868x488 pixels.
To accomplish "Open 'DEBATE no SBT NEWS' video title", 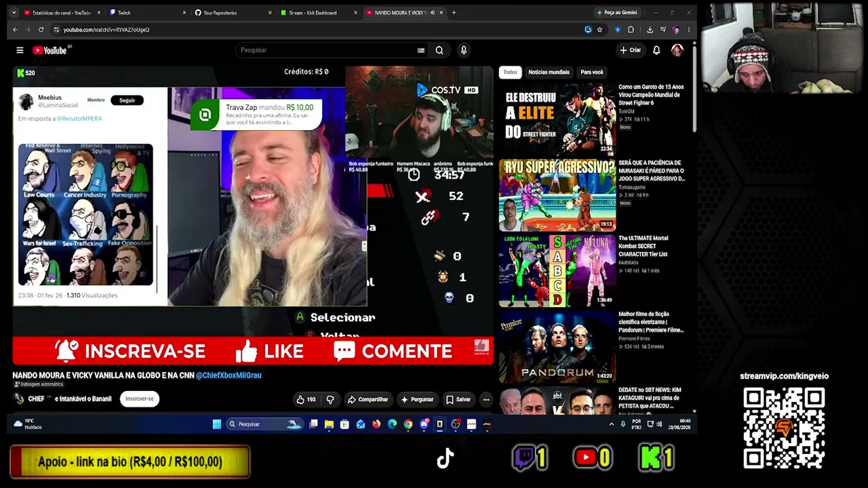I will tap(650, 398).
